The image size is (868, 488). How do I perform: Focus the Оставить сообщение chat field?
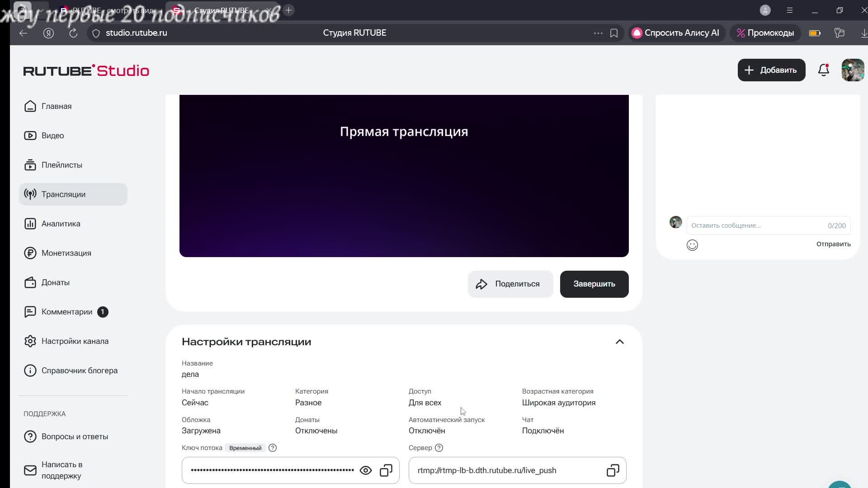757,225
